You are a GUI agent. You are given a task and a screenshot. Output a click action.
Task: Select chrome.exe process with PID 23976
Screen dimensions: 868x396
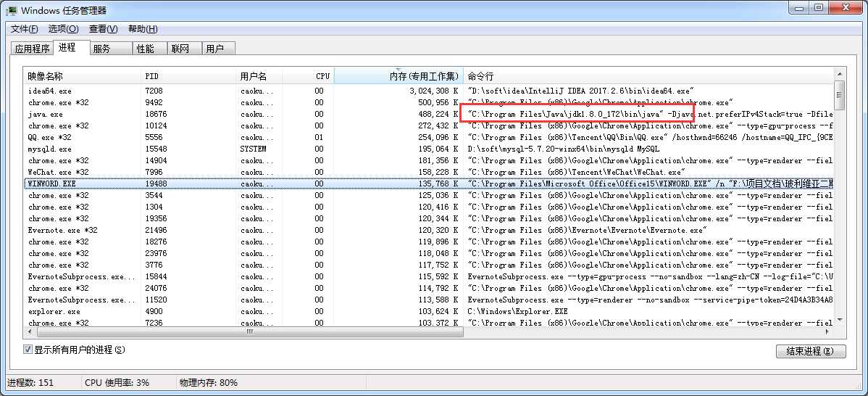tap(428, 253)
